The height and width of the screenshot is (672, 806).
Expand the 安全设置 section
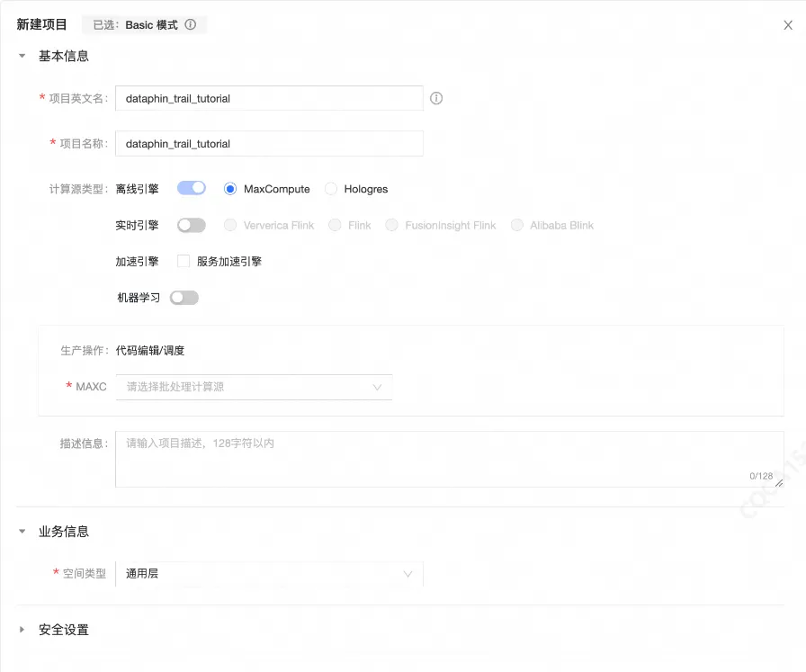pyautogui.click(x=22, y=630)
